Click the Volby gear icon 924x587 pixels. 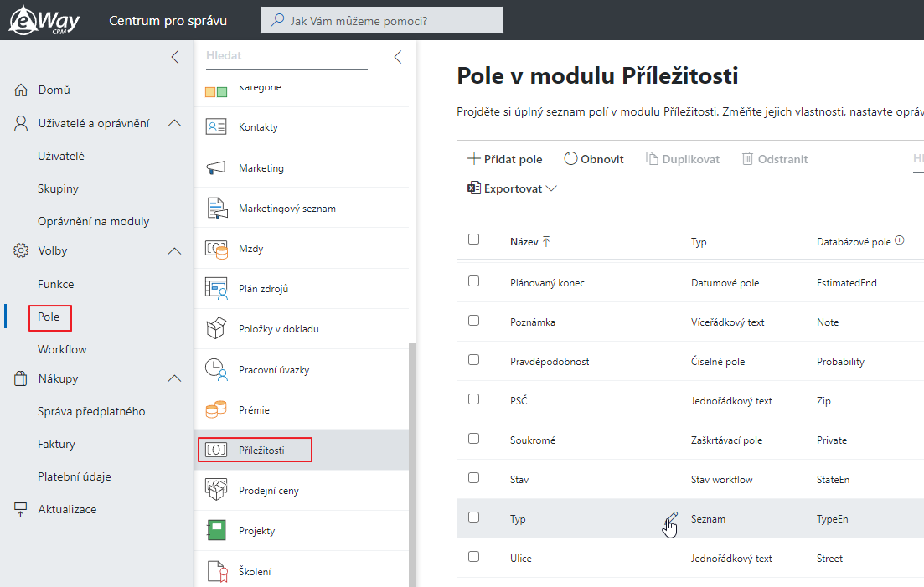pyautogui.click(x=21, y=250)
